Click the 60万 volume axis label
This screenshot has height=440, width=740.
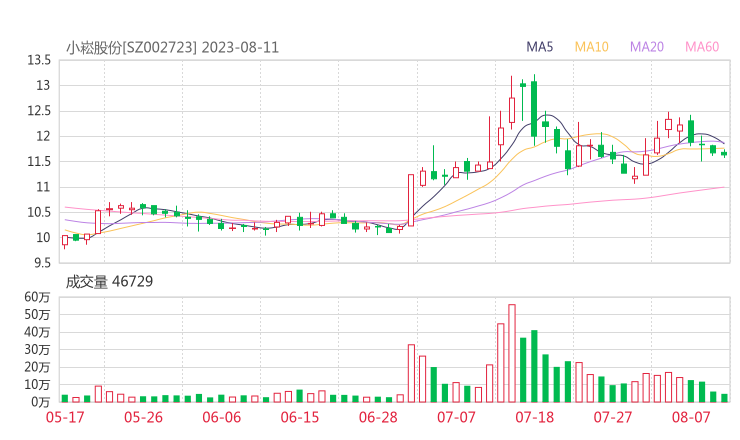pyautogui.click(x=37, y=298)
